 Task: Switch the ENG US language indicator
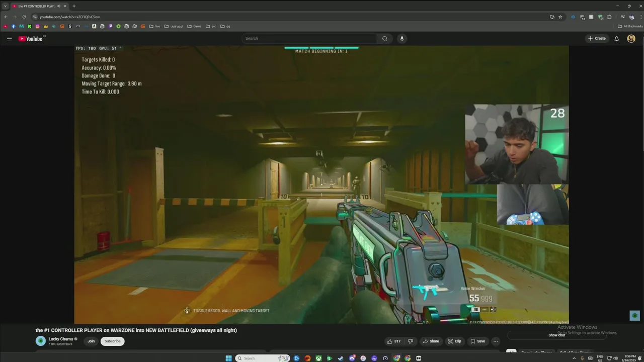(600, 358)
